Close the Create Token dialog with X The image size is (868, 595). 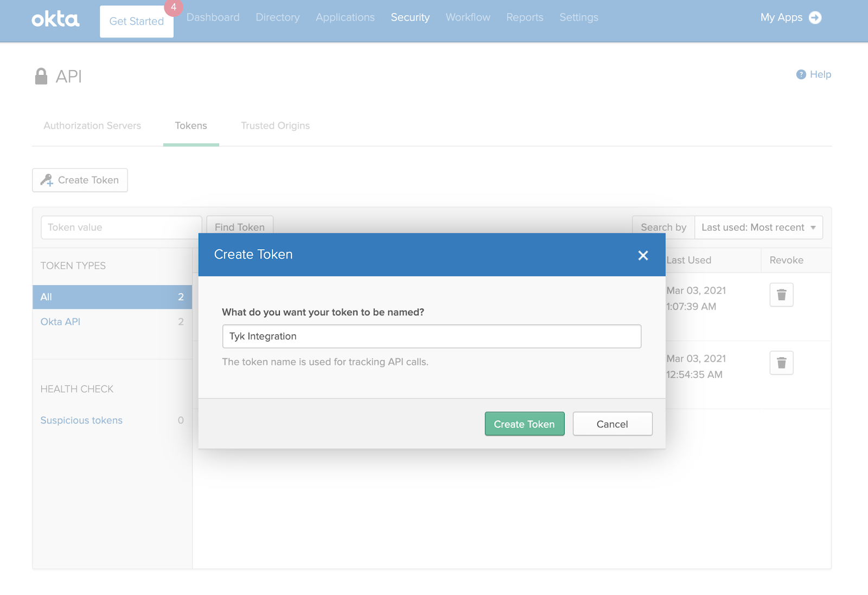pos(643,255)
